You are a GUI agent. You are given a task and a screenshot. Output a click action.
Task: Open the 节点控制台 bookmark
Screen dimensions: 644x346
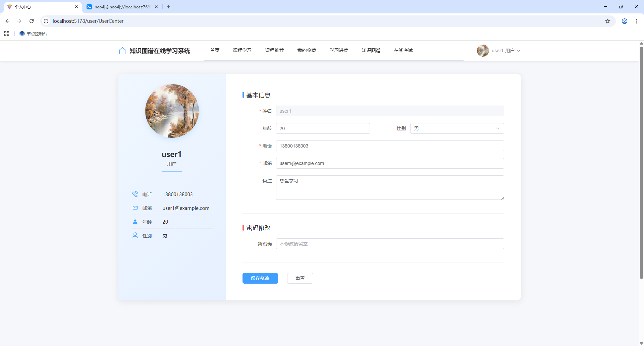click(x=33, y=34)
